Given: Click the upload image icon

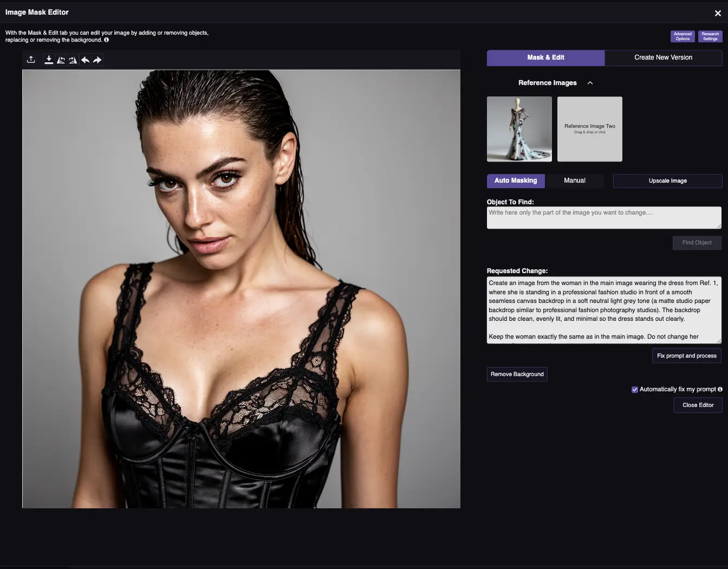Looking at the screenshot, I should pos(31,60).
